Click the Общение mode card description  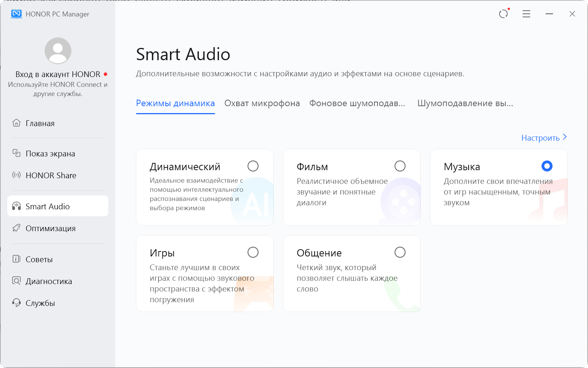pyautogui.click(x=347, y=278)
